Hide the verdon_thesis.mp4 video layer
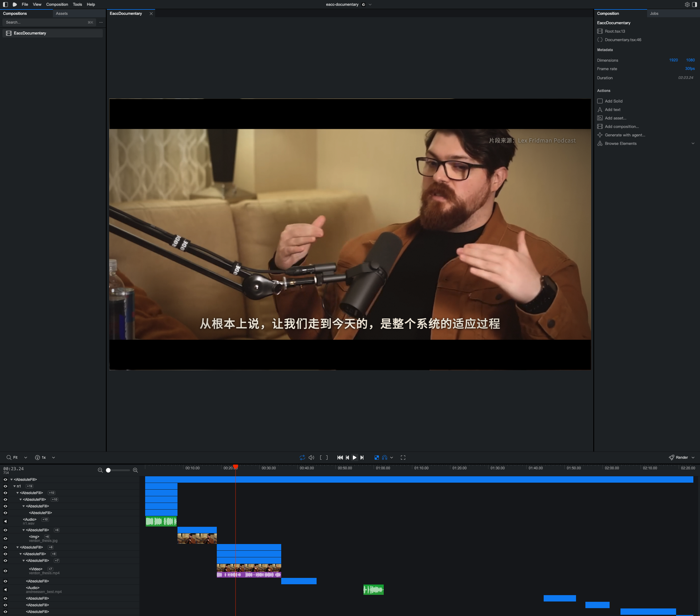The height and width of the screenshot is (616, 700). click(x=5, y=571)
